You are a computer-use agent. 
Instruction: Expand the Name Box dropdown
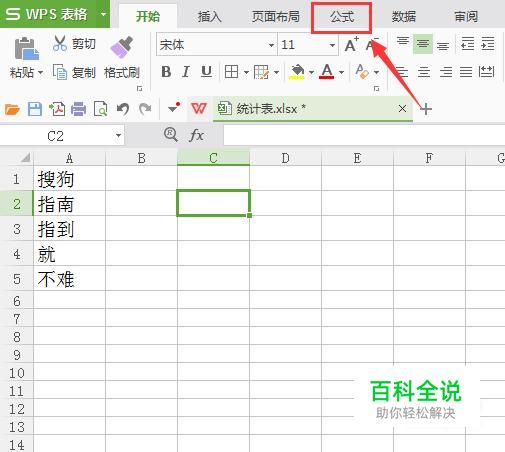pyautogui.click(x=118, y=135)
